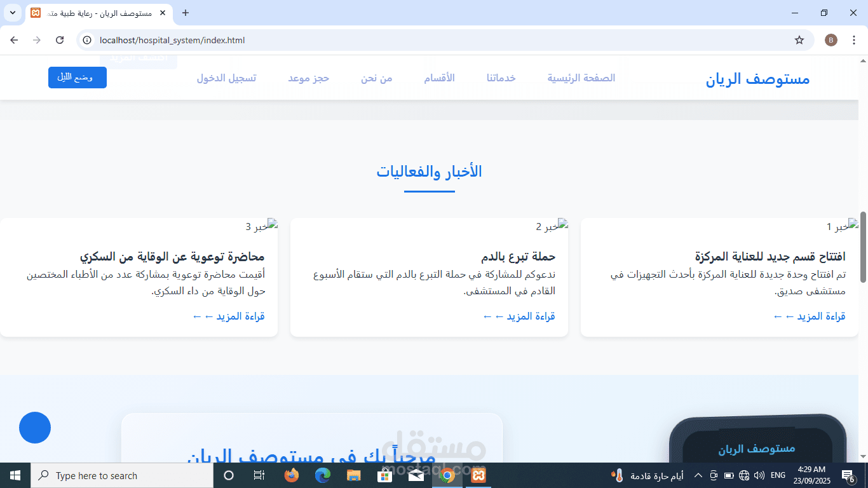
Task: Open File Explorer from the taskbar
Action: click(354, 475)
